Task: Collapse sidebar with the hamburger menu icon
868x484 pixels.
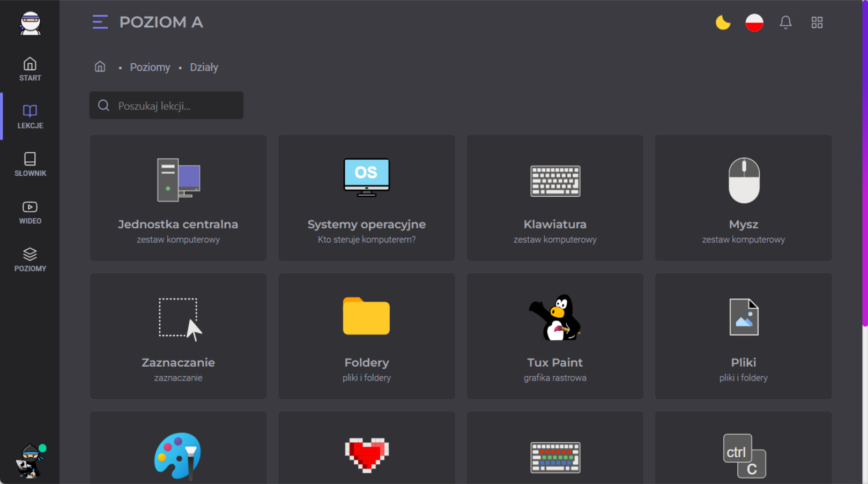Action: (x=100, y=22)
